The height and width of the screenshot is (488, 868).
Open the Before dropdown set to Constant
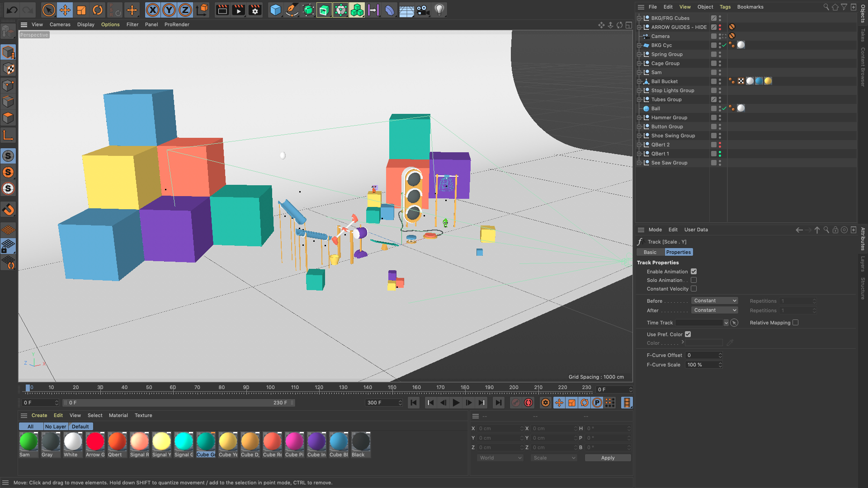coord(715,301)
